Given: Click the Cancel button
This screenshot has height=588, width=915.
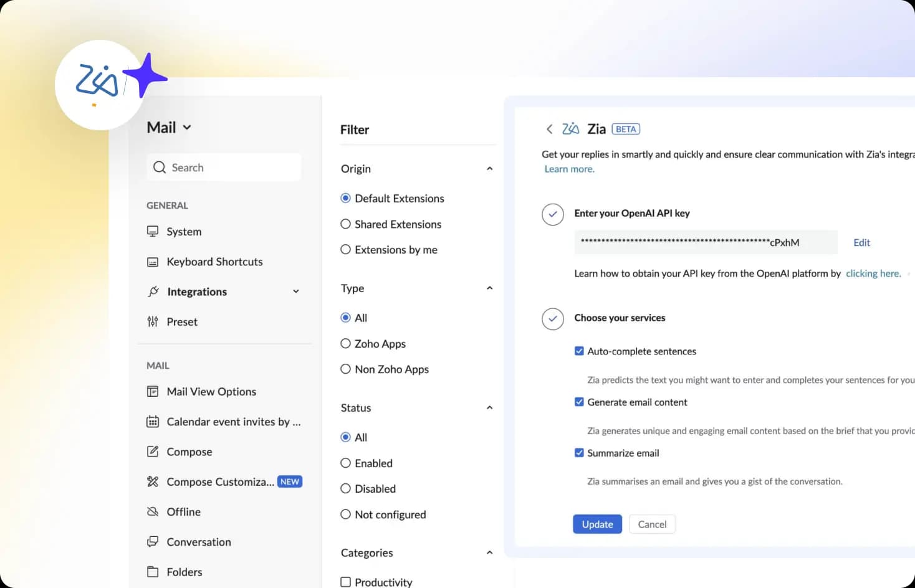Looking at the screenshot, I should tap(652, 524).
